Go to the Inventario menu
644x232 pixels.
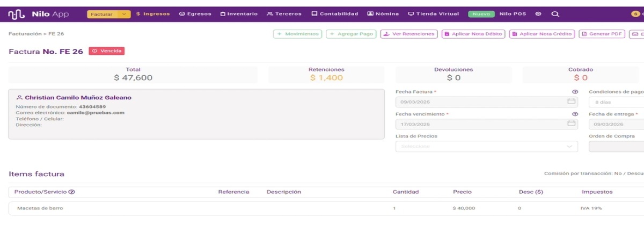pos(239,14)
